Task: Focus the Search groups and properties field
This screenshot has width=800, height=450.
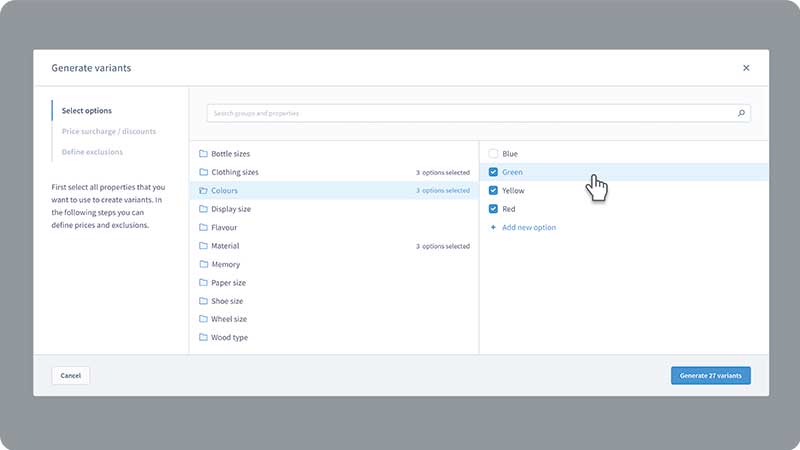Action: (x=470, y=114)
